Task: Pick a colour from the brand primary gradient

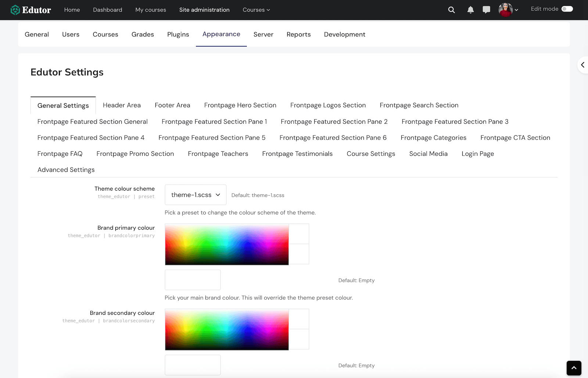Action: click(226, 244)
